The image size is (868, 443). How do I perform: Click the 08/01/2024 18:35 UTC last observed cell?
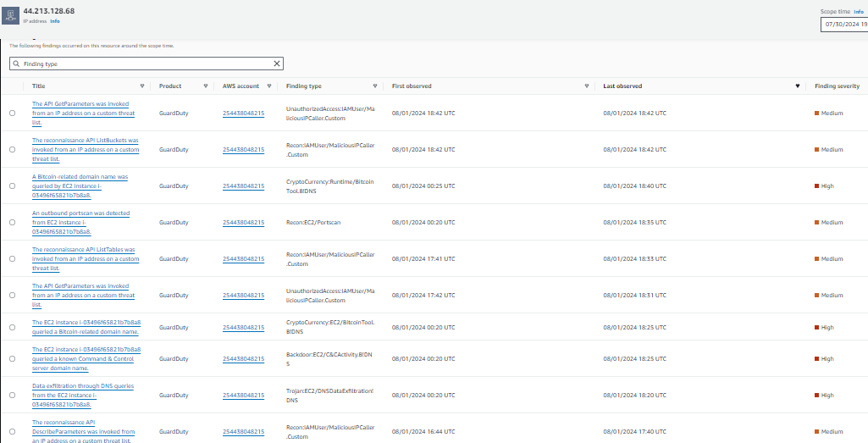pyautogui.click(x=635, y=223)
